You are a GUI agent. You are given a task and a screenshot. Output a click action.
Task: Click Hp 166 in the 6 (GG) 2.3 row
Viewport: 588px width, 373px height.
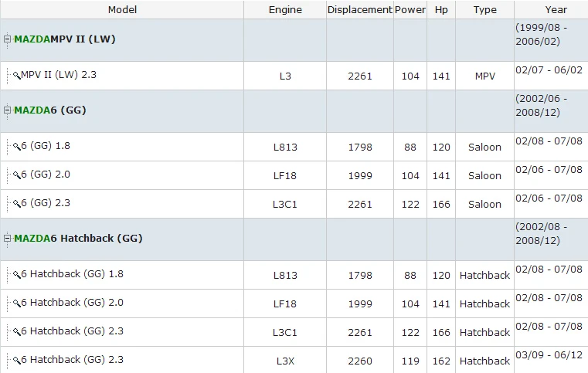[441, 204]
